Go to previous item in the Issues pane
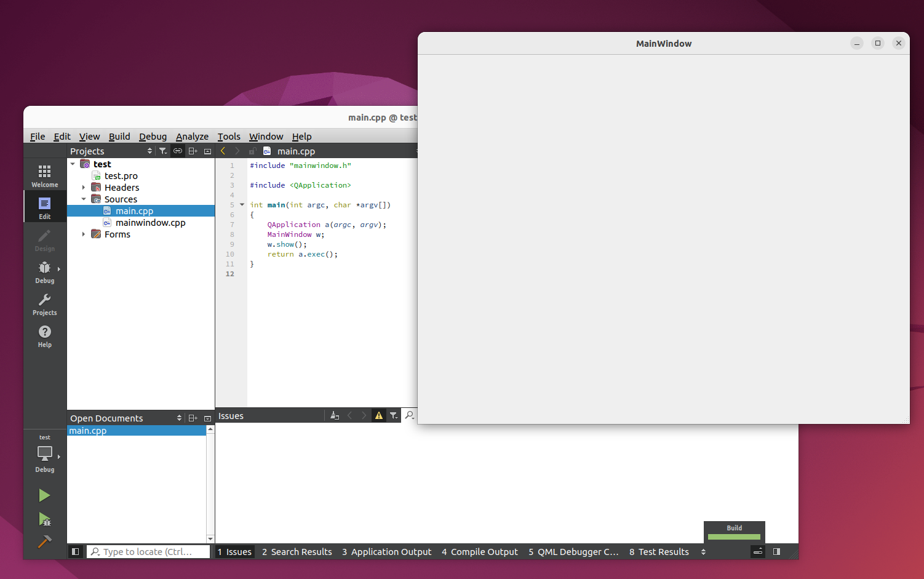 tap(349, 415)
